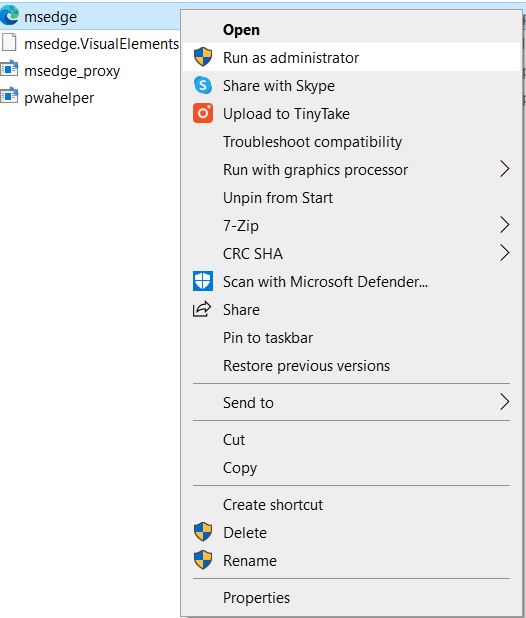Click the shield icon beside Delete
Screen dimensions: 526x618
203,532
